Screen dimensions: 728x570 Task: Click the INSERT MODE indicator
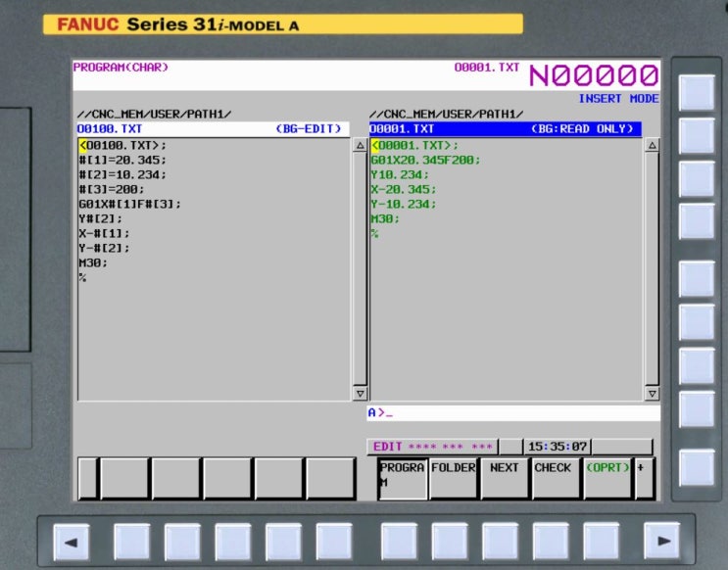point(618,98)
